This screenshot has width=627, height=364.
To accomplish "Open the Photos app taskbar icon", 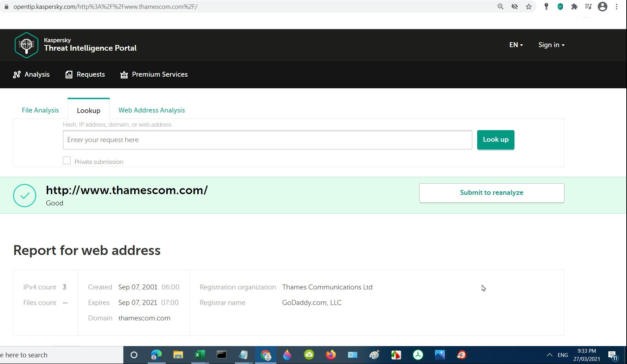I will (440, 355).
